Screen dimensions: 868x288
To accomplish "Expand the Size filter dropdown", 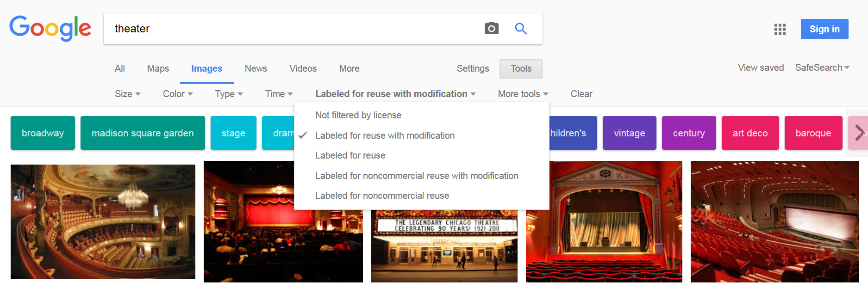I will coord(127,94).
